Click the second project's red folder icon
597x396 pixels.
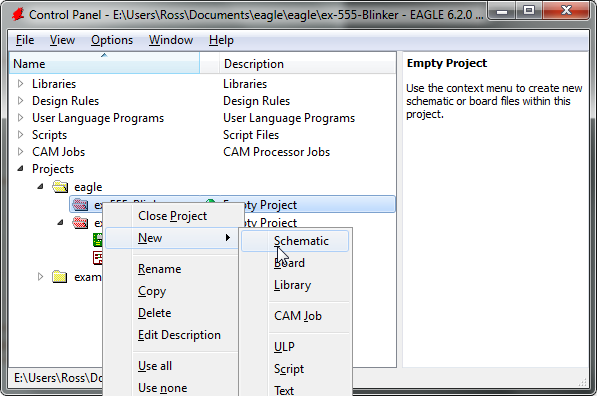pos(80,222)
